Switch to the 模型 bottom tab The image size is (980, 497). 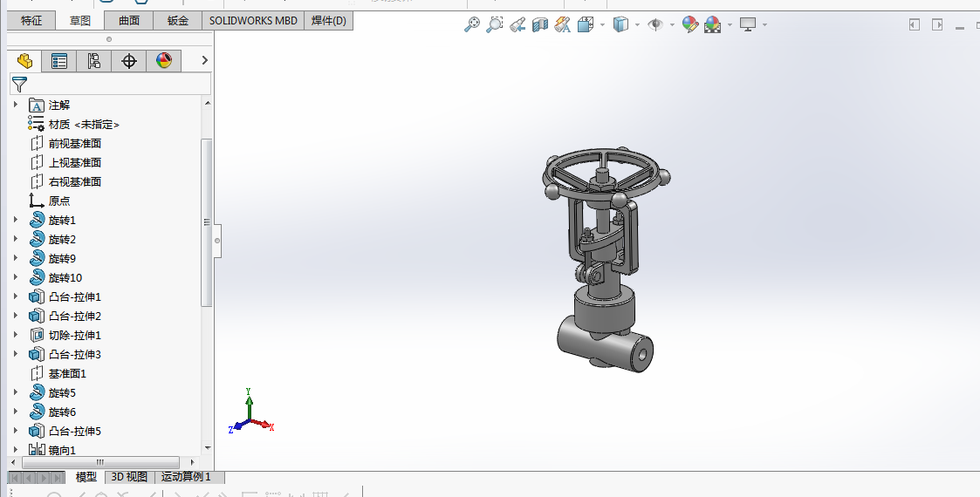86,477
